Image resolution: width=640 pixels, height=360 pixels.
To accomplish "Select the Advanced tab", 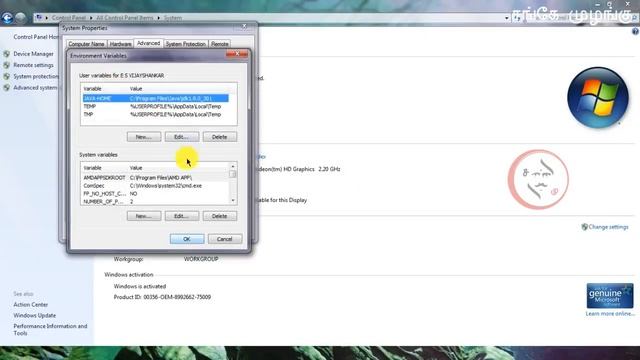I will tap(148, 43).
